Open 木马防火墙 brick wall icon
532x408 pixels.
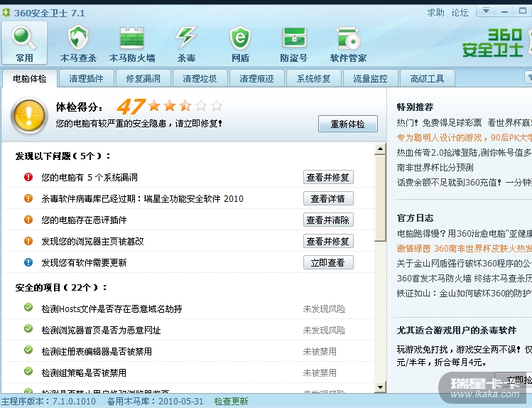point(132,38)
